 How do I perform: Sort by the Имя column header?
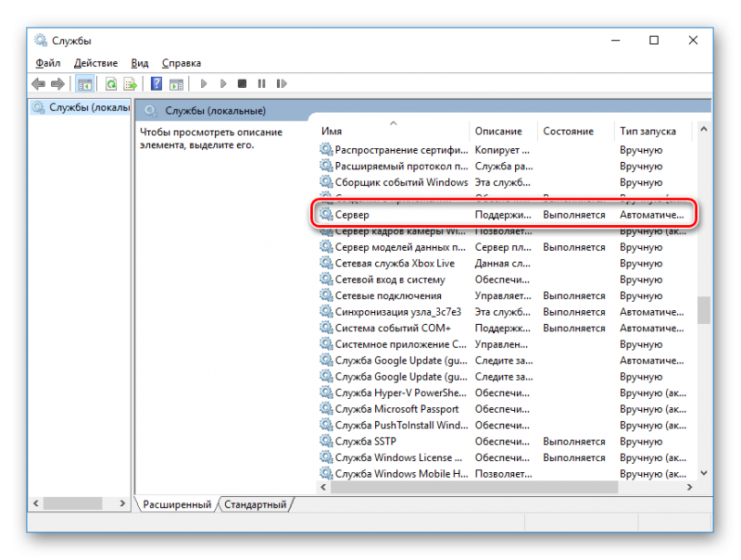click(x=393, y=131)
